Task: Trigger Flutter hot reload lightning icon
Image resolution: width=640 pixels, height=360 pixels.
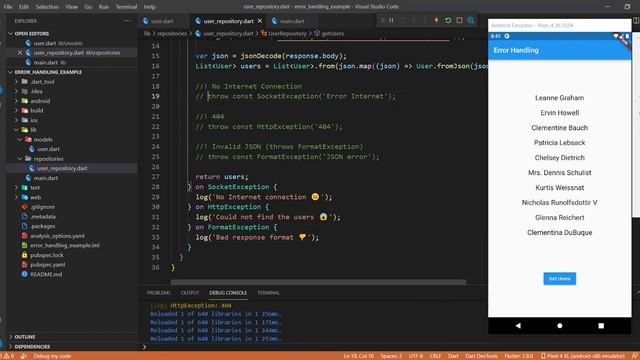Action: 436,20
